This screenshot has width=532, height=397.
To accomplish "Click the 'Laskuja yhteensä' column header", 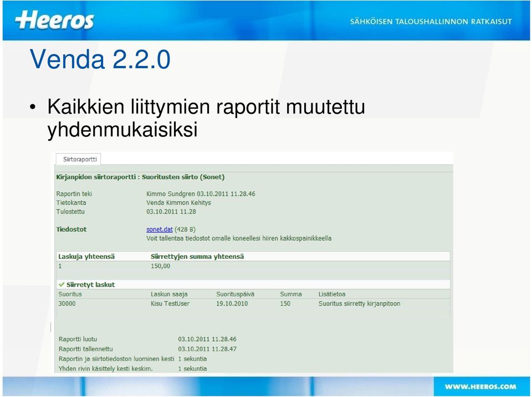I will click(x=86, y=257).
